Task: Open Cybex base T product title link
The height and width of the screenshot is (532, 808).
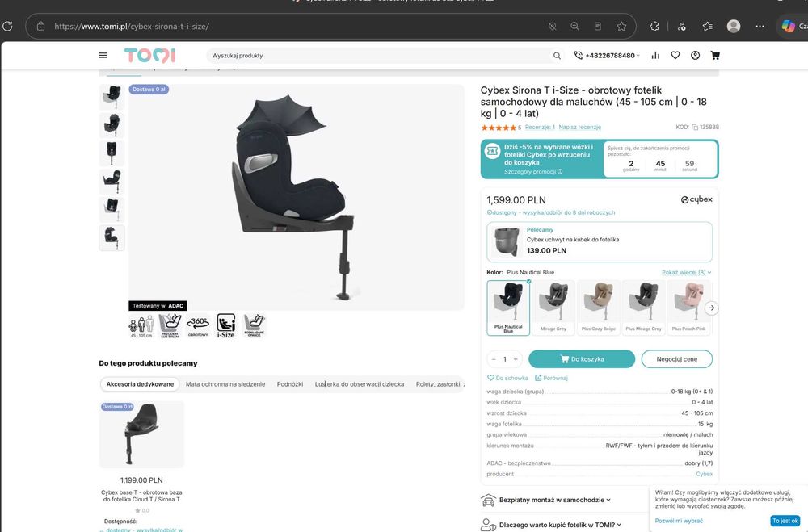Action: pyautogui.click(x=141, y=496)
